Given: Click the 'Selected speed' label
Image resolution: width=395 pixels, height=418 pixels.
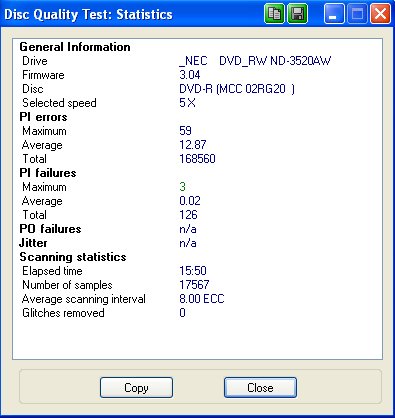Looking at the screenshot, I should click(59, 103).
